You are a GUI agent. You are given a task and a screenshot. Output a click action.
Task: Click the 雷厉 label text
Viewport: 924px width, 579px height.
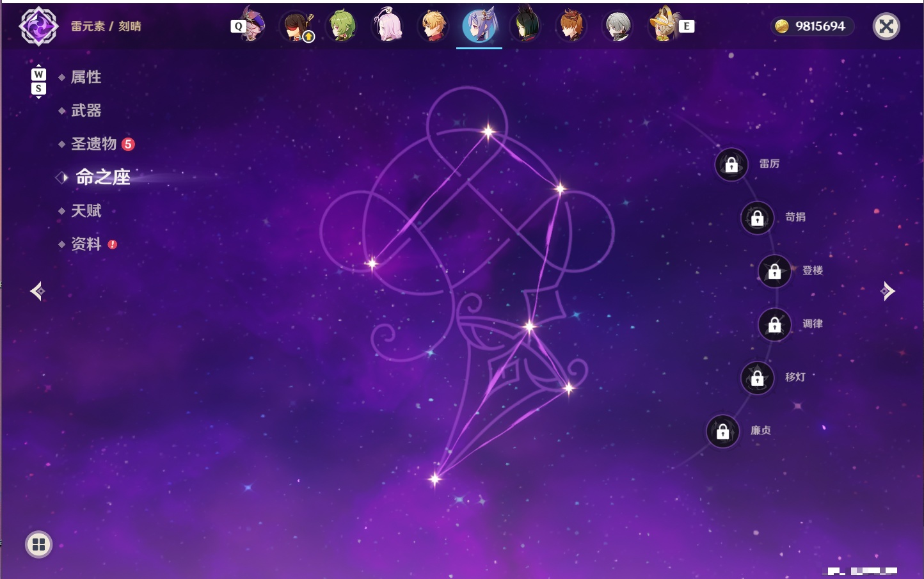[769, 164]
